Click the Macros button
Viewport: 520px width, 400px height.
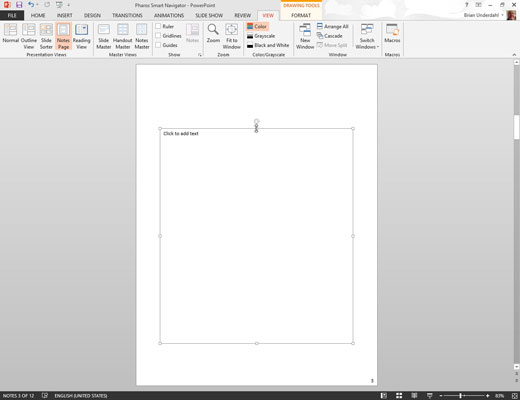392,33
